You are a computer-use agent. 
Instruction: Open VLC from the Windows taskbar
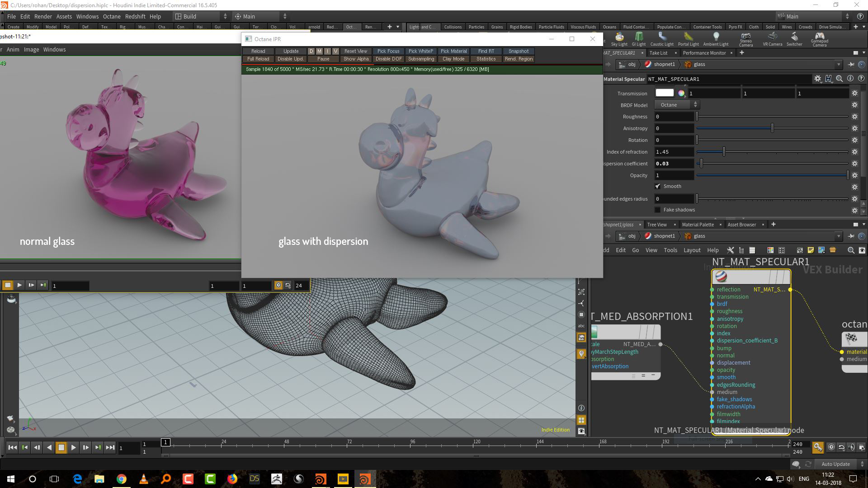(144, 479)
